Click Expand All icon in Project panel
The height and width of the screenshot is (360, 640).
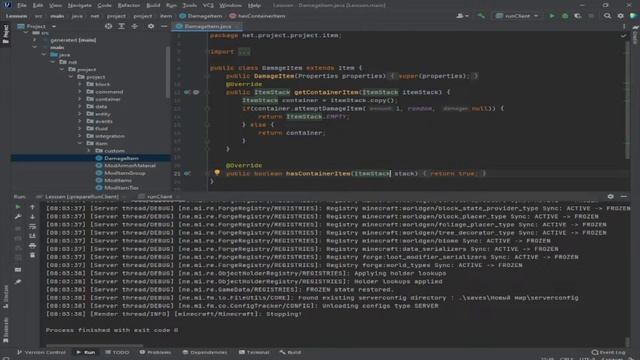pyautogui.click(x=122, y=26)
